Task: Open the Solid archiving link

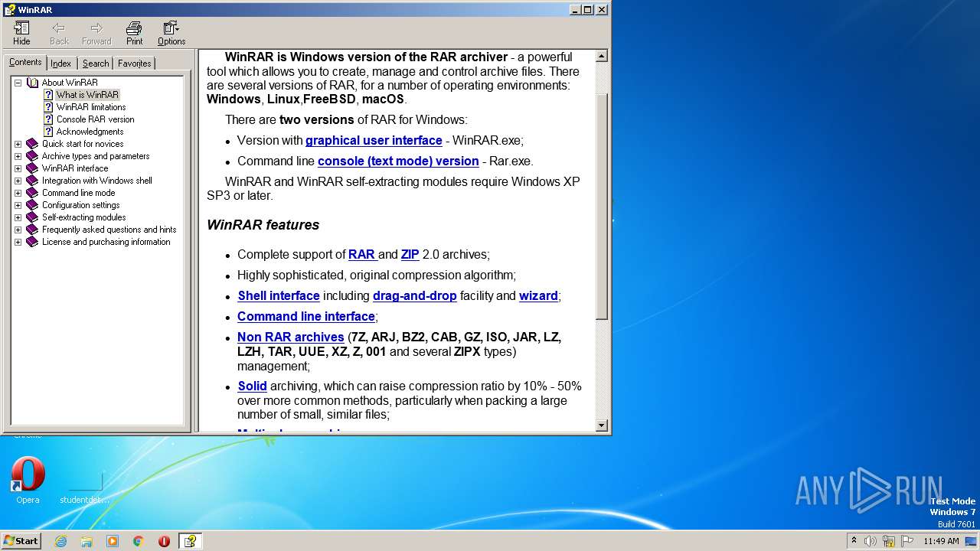Action: tap(252, 386)
